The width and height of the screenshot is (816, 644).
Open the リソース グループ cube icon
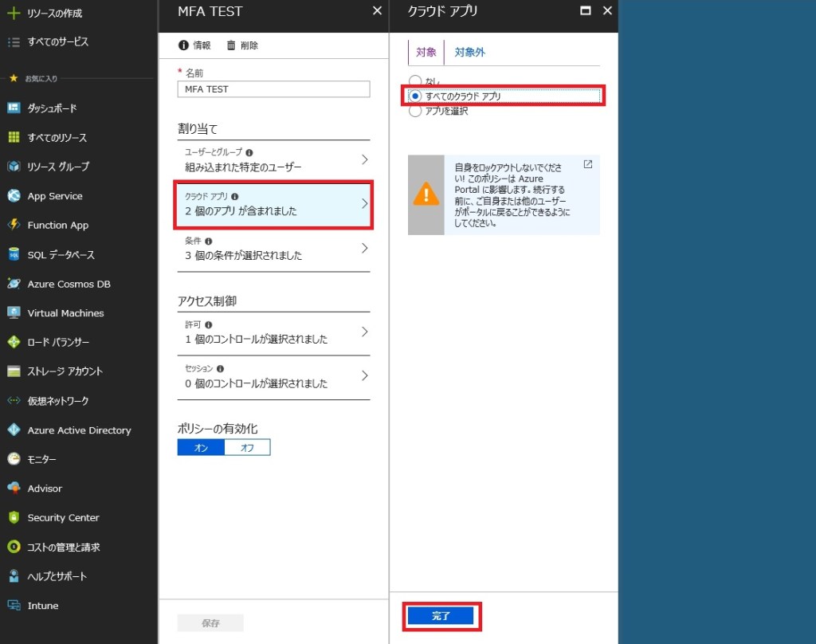(14, 167)
